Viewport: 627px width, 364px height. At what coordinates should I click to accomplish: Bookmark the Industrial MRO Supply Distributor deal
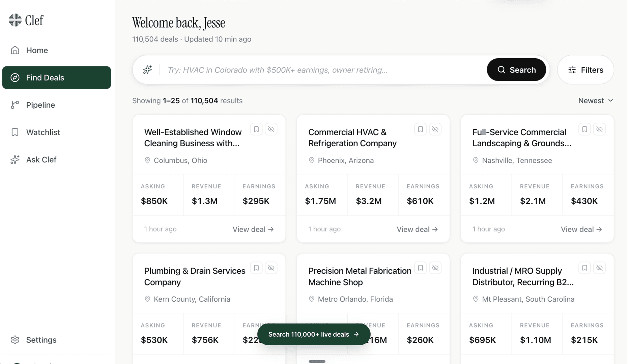click(x=585, y=268)
